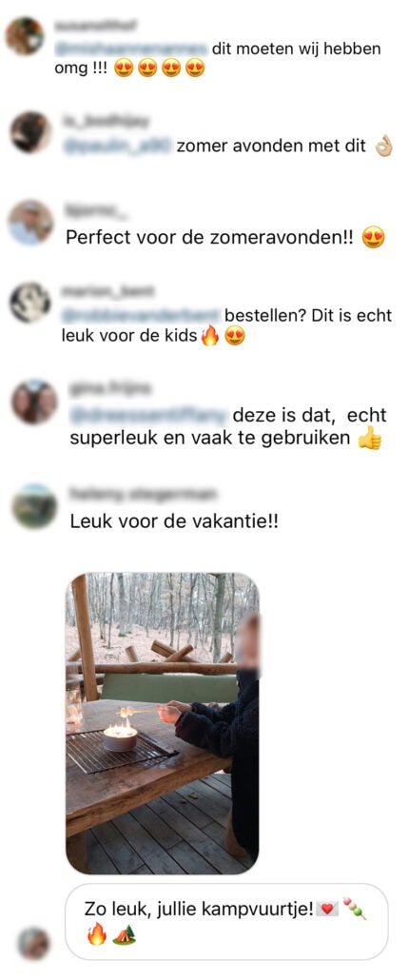Tap the fire emoji after "leuk voor de kids"
The image size is (409, 980).
click(x=210, y=338)
